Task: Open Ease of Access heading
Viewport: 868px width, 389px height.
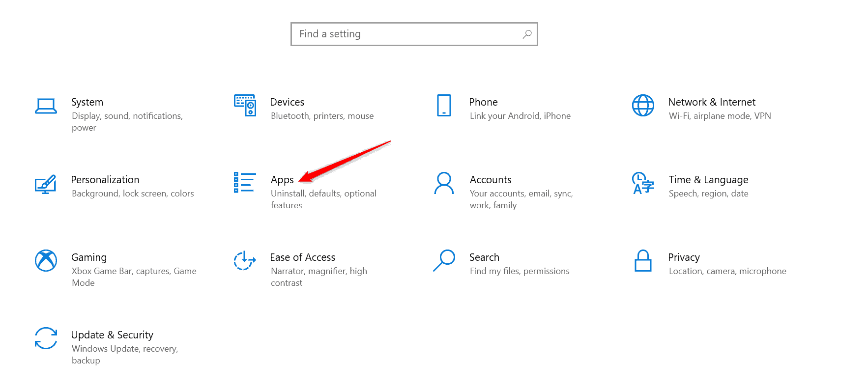Action: pyautogui.click(x=303, y=257)
